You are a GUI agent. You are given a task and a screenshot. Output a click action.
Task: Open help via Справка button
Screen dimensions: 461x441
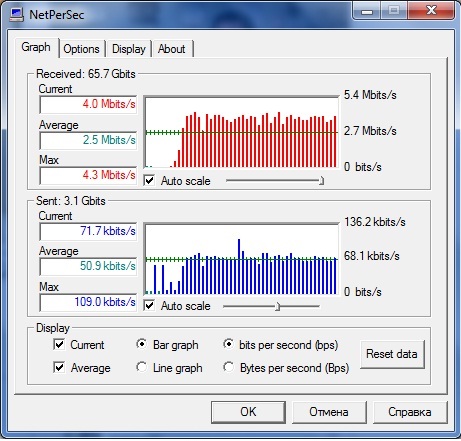pos(410,412)
